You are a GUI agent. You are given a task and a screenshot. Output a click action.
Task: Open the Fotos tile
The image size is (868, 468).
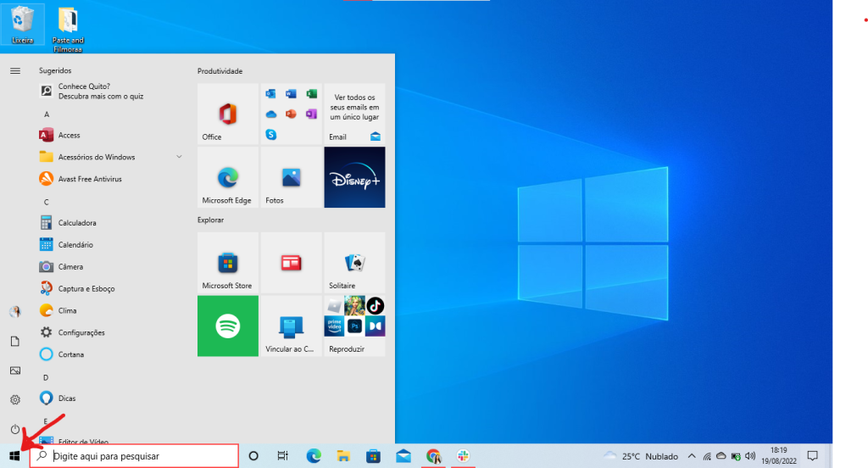click(292, 177)
